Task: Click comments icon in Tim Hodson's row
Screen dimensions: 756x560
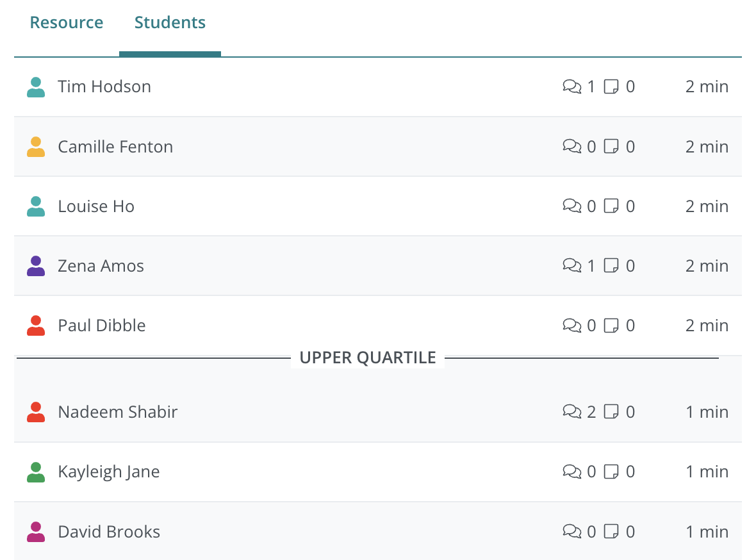Action: [571, 86]
